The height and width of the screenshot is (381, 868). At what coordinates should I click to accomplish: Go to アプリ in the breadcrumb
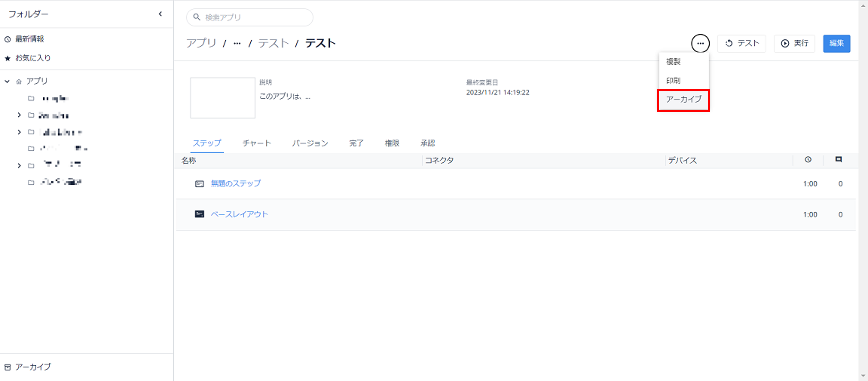click(201, 43)
